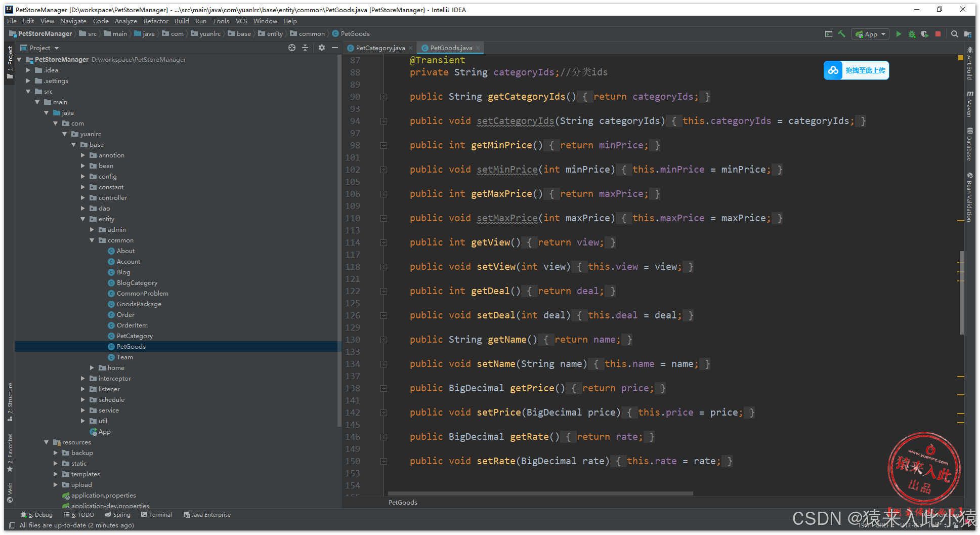This screenshot has height=535, width=980.
Task: Open the VCS menu
Action: pyautogui.click(x=241, y=21)
